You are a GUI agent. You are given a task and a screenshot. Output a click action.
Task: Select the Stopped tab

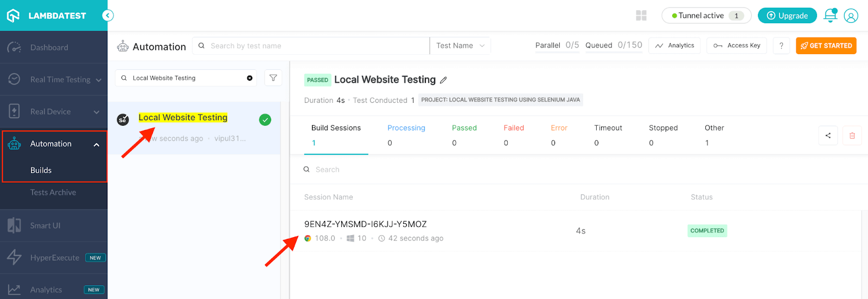[663, 135]
